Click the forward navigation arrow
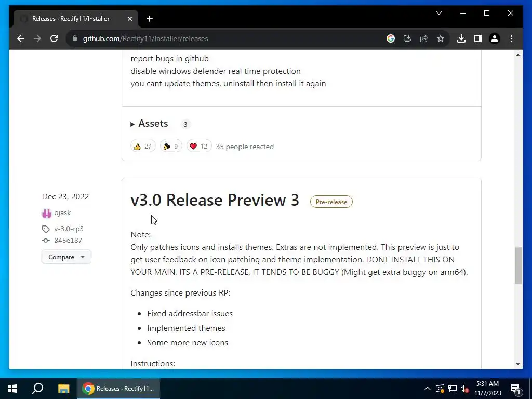The height and width of the screenshot is (399, 532). click(37, 38)
